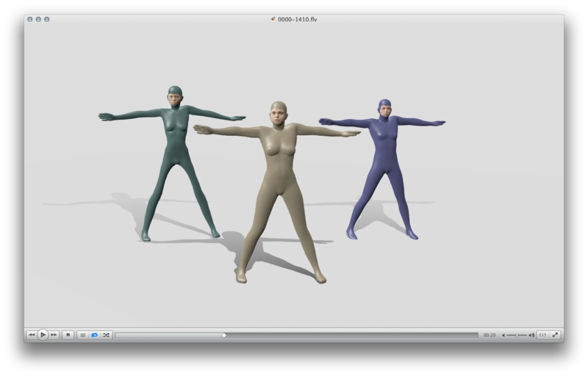Viewport: 588px width, 376px height.
Task: Rewind with the previous track button
Action: [32, 335]
